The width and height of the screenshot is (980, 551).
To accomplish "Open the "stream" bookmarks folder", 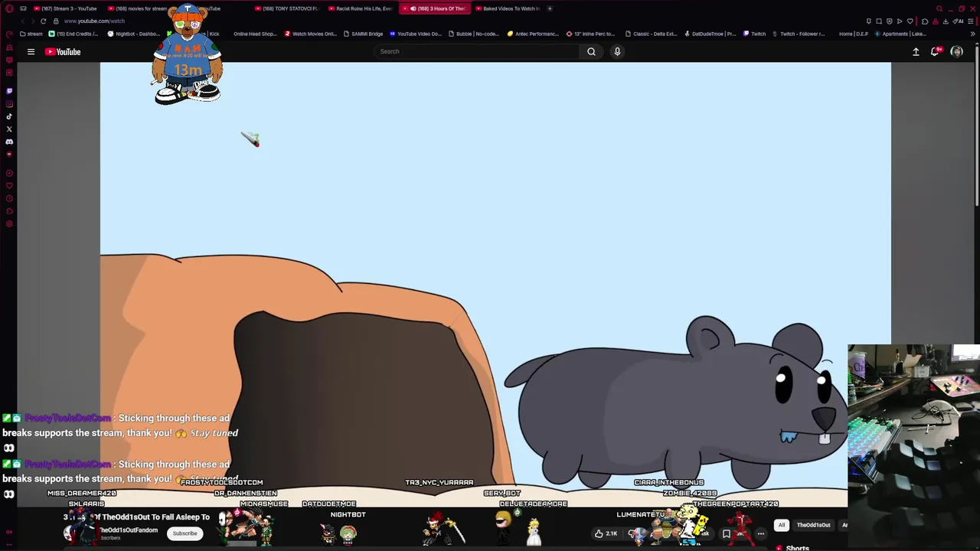I will pyautogui.click(x=31, y=34).
